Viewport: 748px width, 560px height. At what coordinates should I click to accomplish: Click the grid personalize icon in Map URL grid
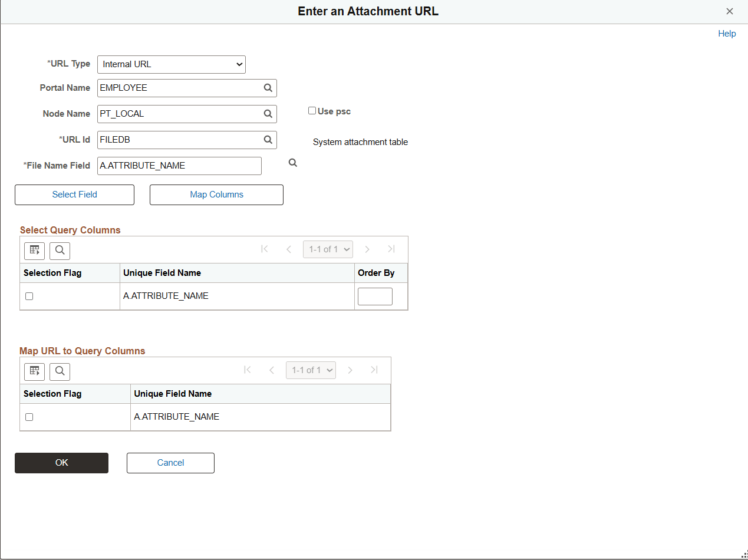click(x=34, y=371)
